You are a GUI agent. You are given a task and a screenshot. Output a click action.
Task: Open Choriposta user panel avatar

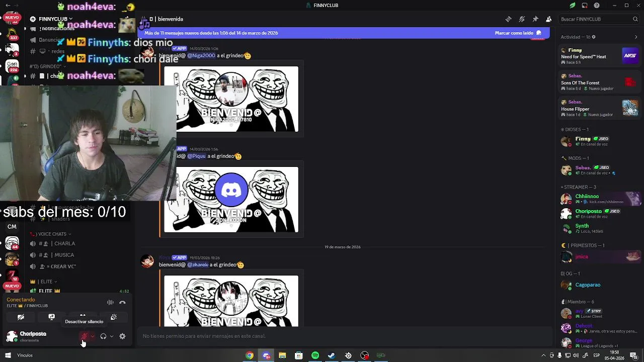[x=12, y=336]
